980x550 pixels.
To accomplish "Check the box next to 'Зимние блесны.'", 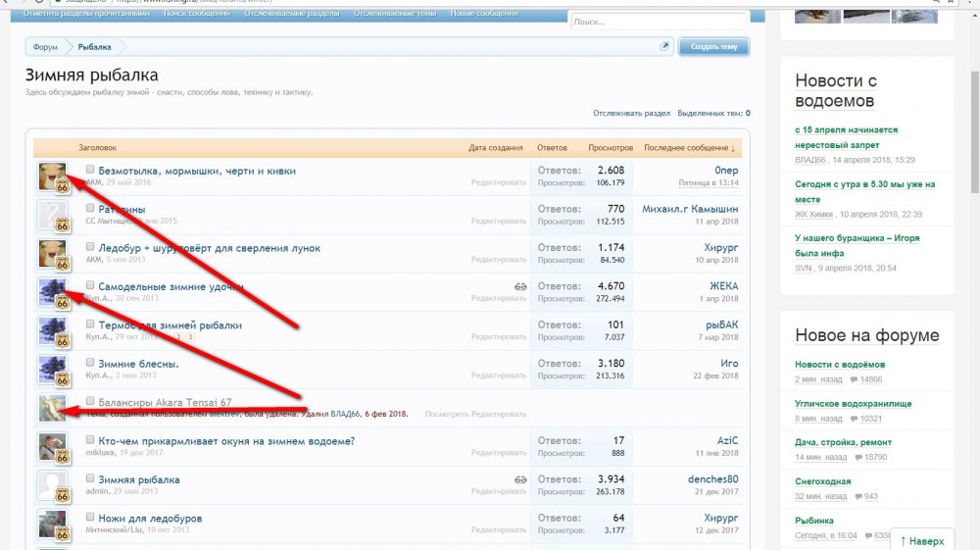I will tap(90, 364).
